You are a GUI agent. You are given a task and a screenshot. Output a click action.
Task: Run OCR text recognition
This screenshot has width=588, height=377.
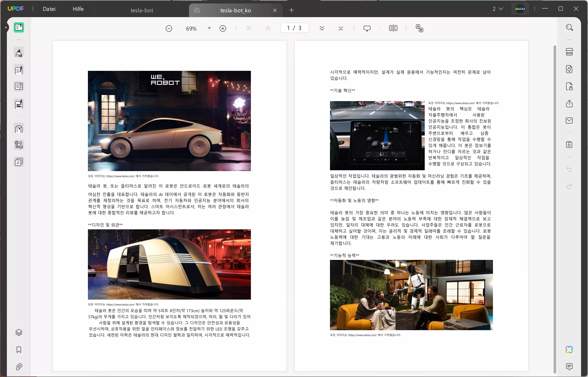click(569, 52)
